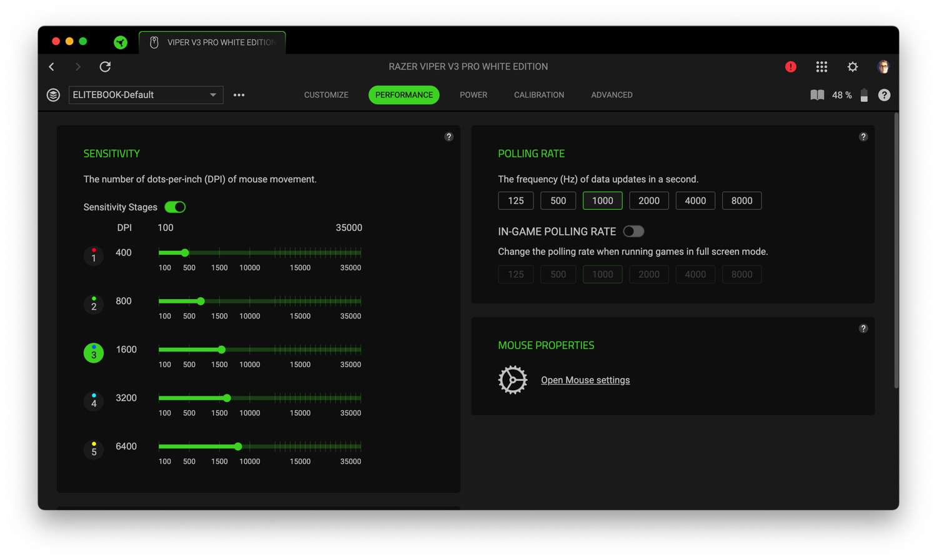Click the SENSITIVITY section heading
Viewport: 937px width, 560px height.
pyautogui.click(x=112, y=154)
